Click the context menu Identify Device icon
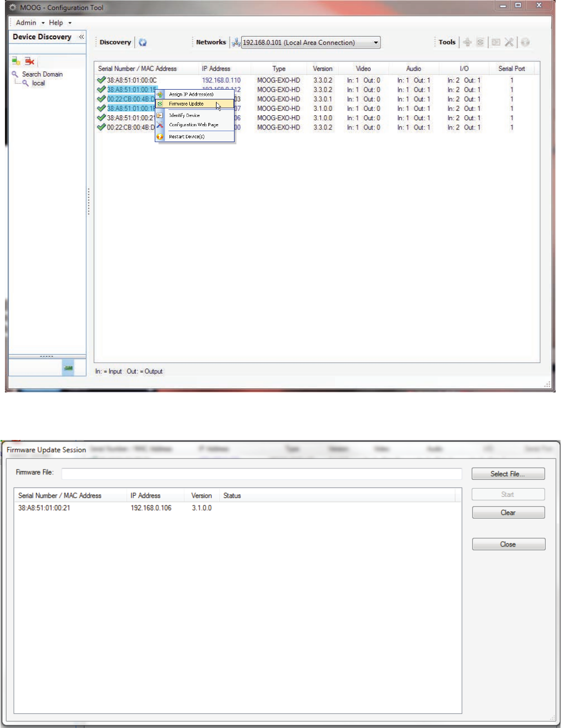 pyautogui.click(x=160, y=115)
